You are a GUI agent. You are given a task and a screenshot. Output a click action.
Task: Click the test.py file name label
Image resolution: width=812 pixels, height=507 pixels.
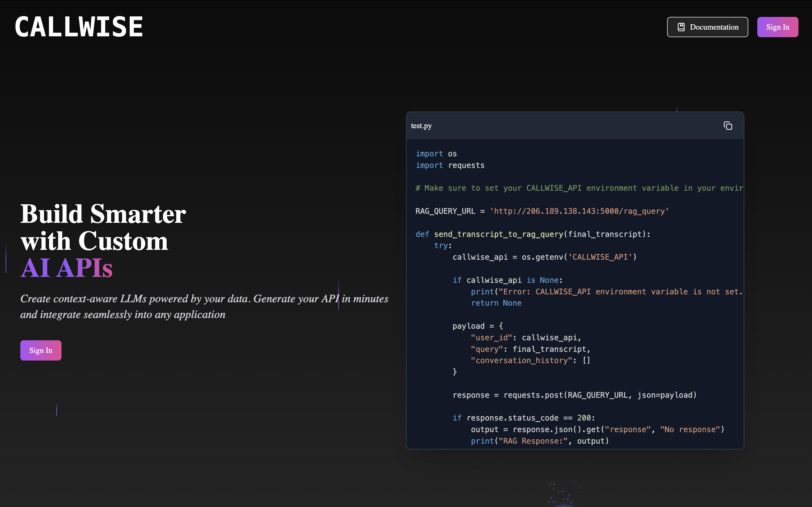click(x=421, y=126)
